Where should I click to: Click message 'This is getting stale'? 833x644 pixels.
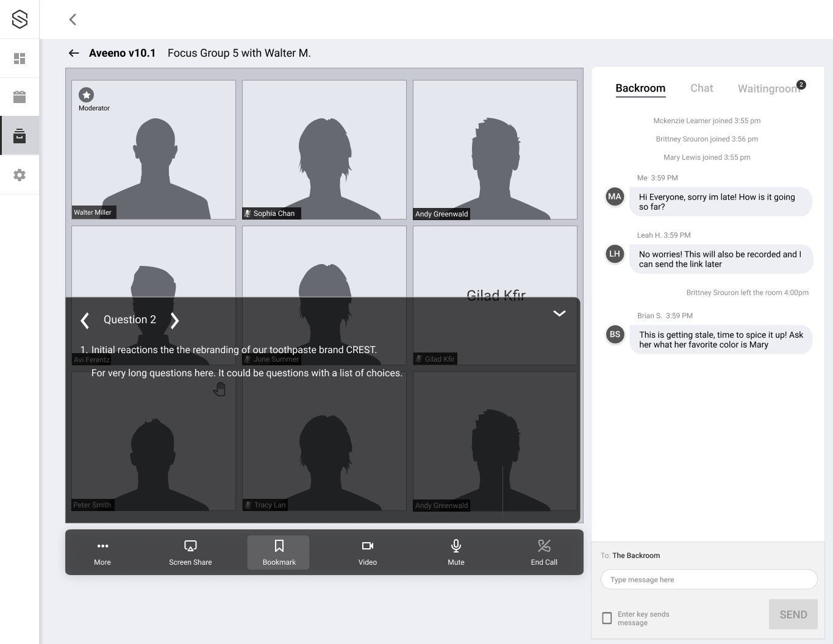tap(721, 340)
